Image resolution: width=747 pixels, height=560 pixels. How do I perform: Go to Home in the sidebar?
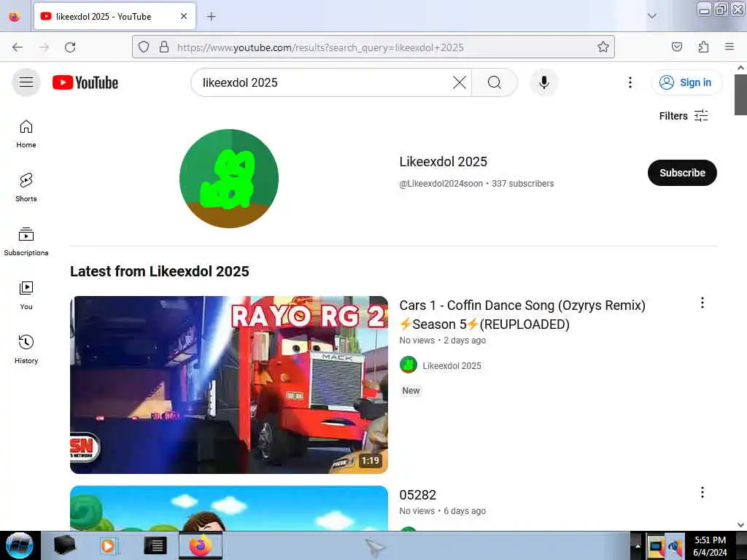(x=26, y=134)
